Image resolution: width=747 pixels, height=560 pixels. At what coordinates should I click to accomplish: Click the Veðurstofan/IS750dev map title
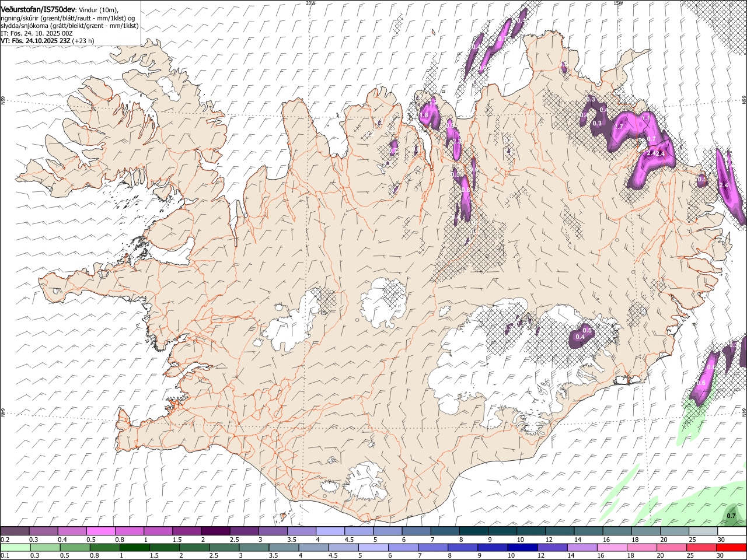38,10
